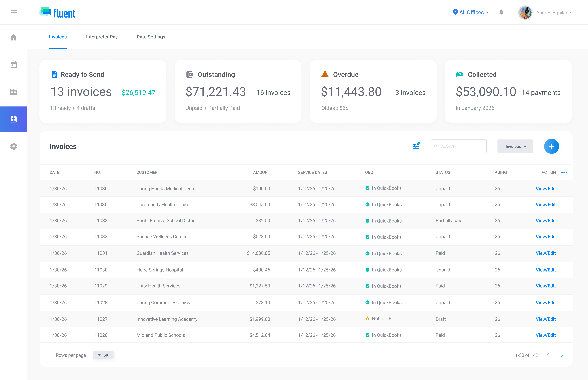Open the hamburger navigation menu
This screenshot has height=380, width=588.
tap(14, 12)
